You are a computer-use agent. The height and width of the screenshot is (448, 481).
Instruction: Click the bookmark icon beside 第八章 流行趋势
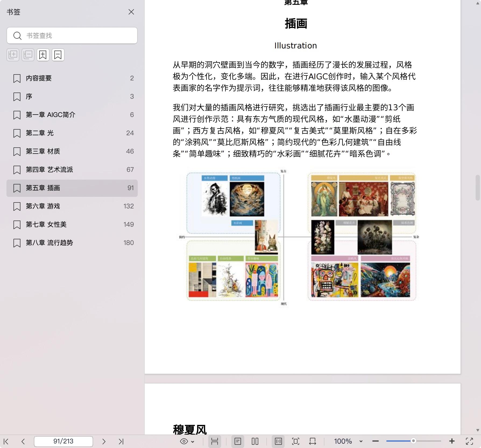[17, 243]
